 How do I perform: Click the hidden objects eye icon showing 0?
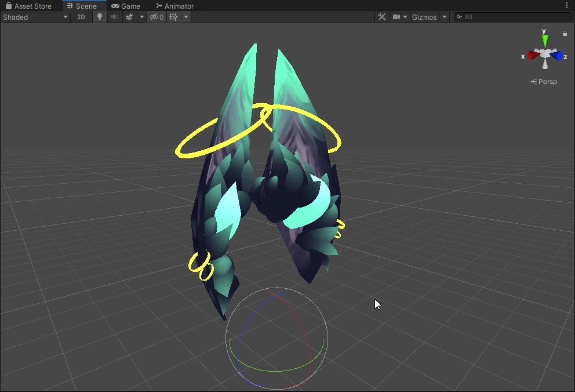point(157,17)
